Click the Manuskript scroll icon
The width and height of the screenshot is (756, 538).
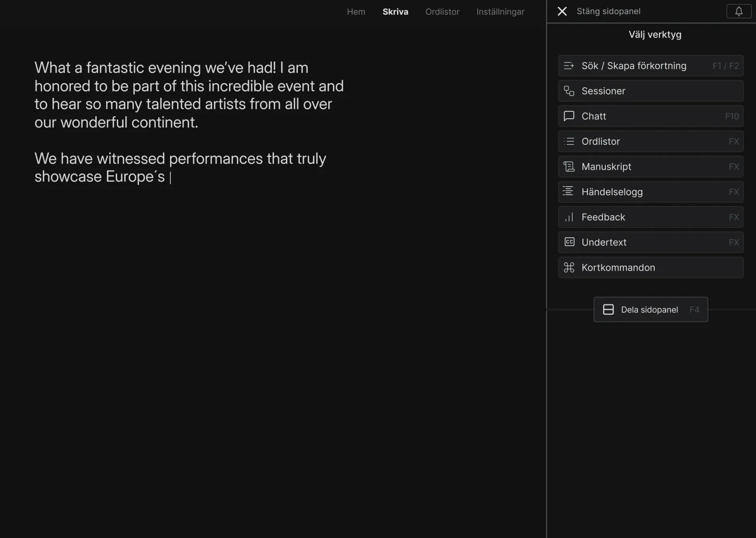(x=569, y=166)
